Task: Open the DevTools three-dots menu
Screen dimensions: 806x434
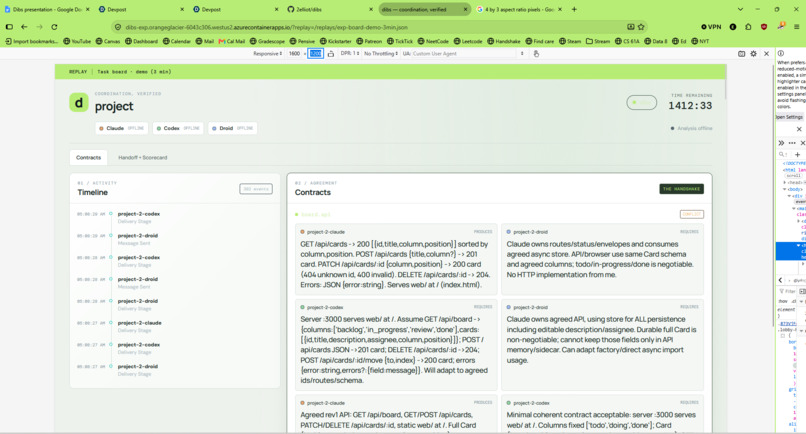Action: [x=792, y=143]
